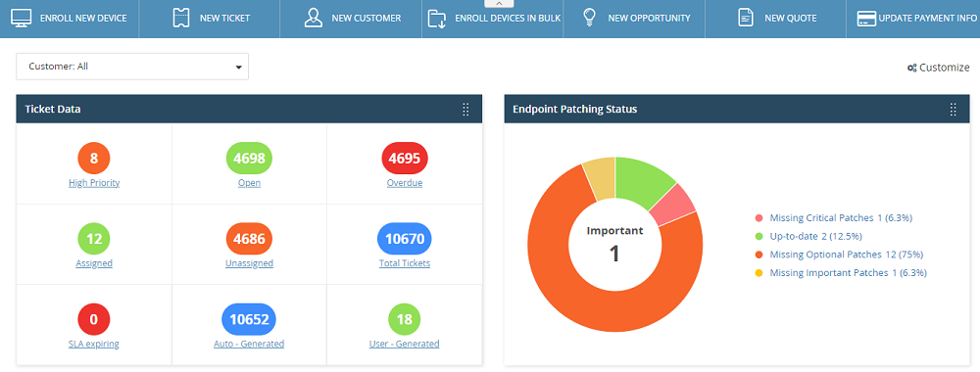Click the orange Missing Optional Patches legend dot

pyautogui.click(x=759, y=254)
